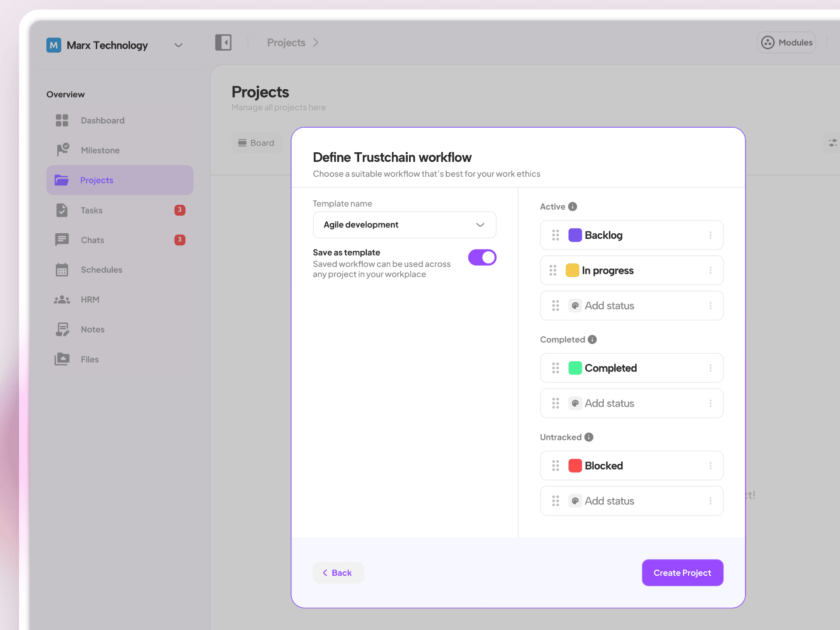Collapse the sidebar panel icon
Image resolution: width=840 pixels, height=630 pixels.
[223, 42]
